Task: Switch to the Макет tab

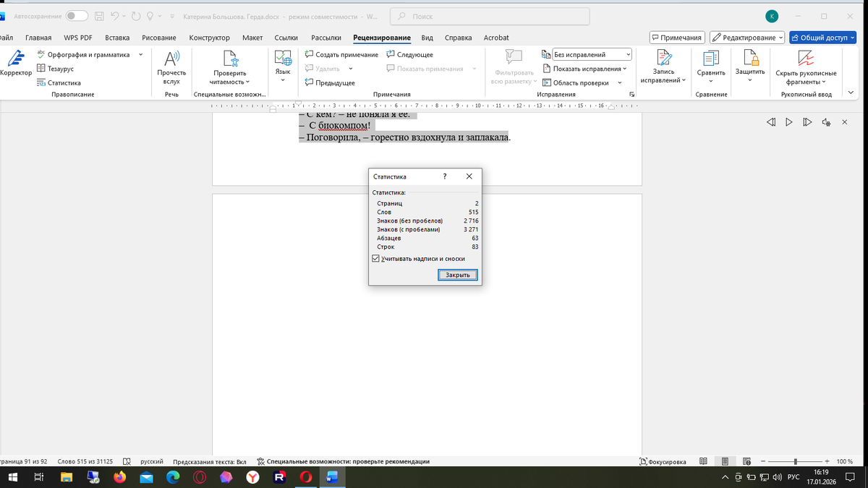Action: coord(252,38)
